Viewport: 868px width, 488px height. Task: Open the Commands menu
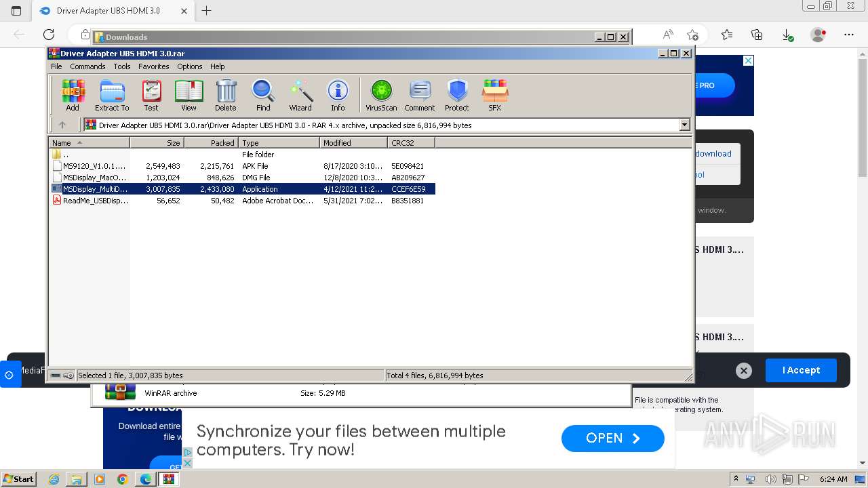pos(87,66)
